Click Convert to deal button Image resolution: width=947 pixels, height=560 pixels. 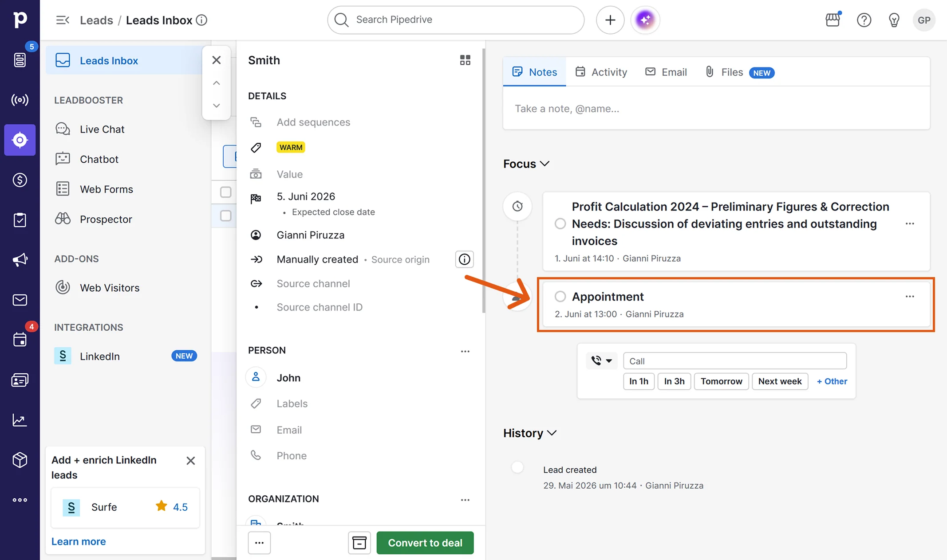coord(425,543)
